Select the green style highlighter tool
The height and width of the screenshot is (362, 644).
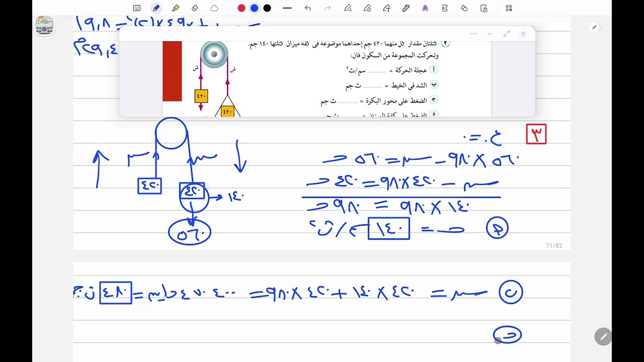click(x=406, y=8)
